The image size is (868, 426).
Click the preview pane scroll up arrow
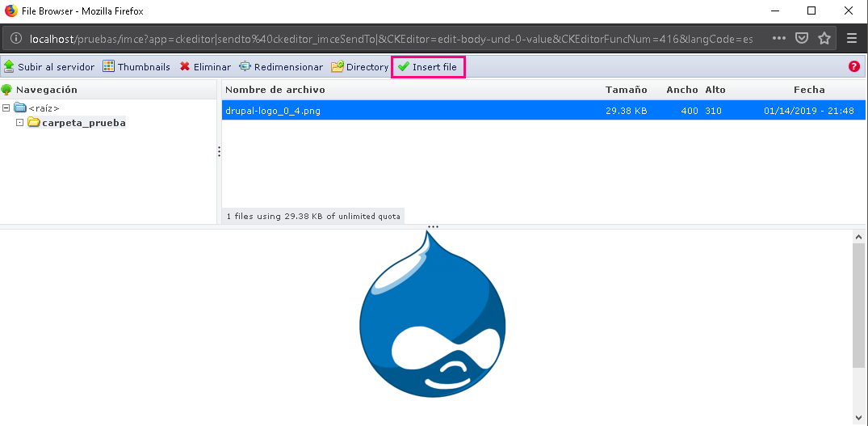click(x=858, y=237)
